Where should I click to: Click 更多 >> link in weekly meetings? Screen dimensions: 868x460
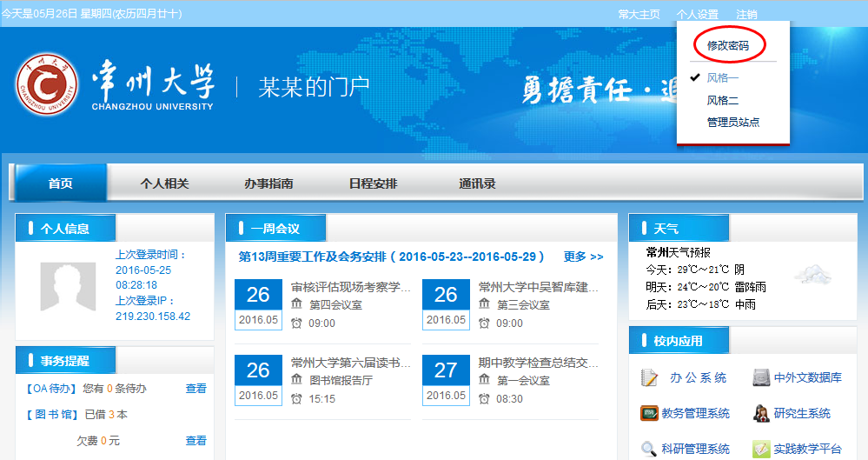(x=583, y=257)
